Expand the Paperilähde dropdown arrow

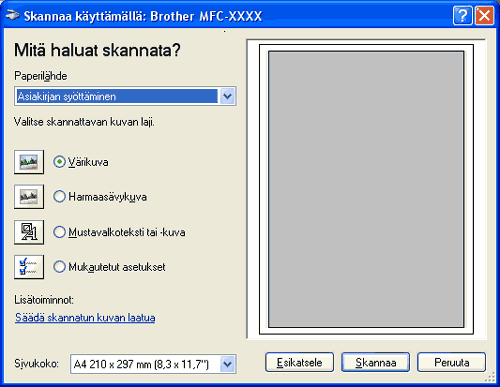point(227,96)
